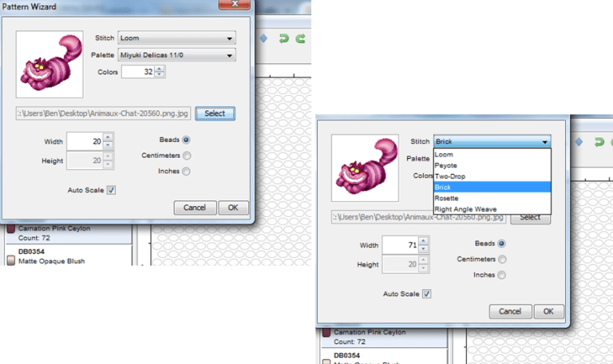Increase the Colors value with up stepper
Viewport: 613px width, 364px height.
click(160, 69)
